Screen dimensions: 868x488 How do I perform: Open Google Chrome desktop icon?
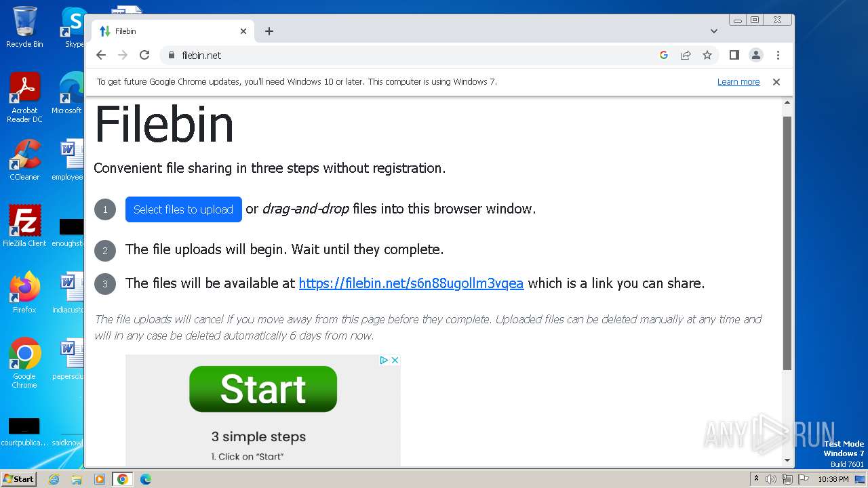[24, 363]
